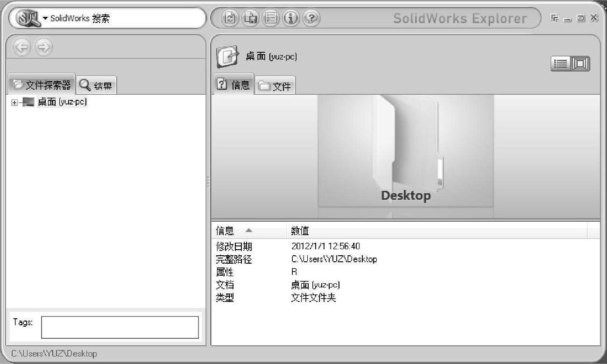Click the Desktop folder preview thumbnail
The height and width of the screenshot is (364, 607).
406,150
